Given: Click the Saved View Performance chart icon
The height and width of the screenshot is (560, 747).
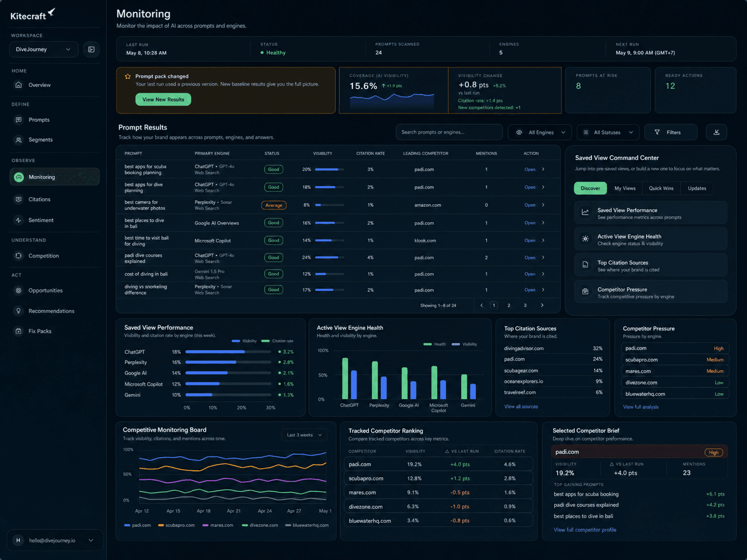Looking at the screenshot, I should pyautogui.click(x=586, y=212).
